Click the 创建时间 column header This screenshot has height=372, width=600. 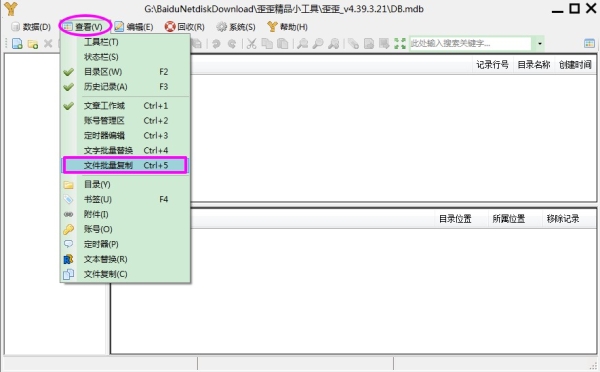(x=575, y=65)
